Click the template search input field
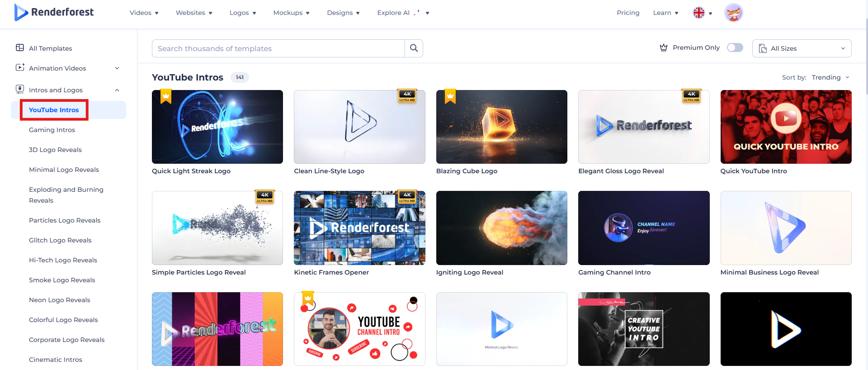Viewport: 868px width, 370px height. pyautogui.click(x=278, y=48)
